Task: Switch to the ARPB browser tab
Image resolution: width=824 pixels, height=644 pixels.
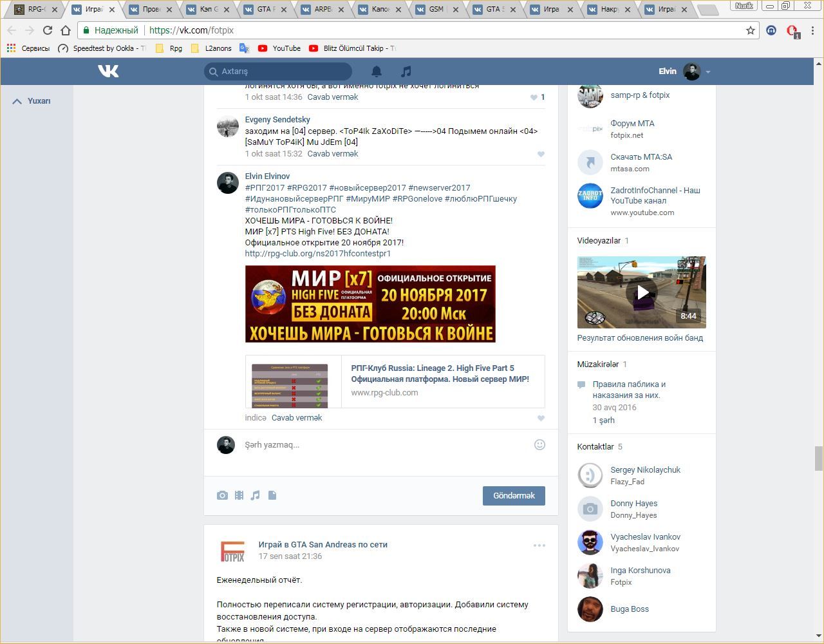Action: pyautogui.click(x=324, y=10)
